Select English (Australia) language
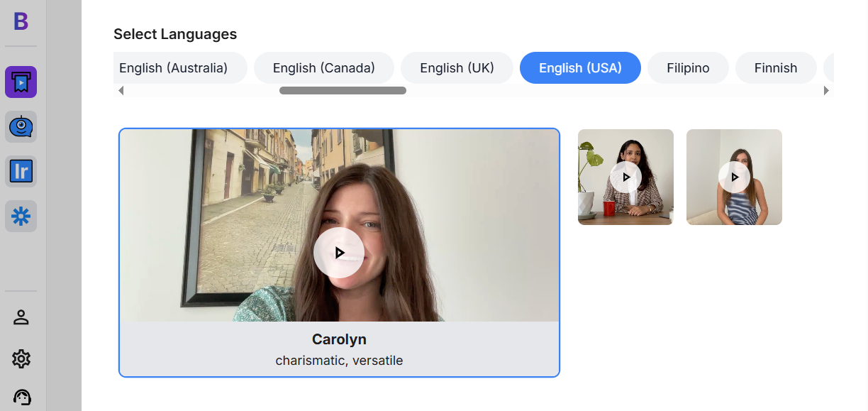 pyautogui.click(x=180, y=68)
